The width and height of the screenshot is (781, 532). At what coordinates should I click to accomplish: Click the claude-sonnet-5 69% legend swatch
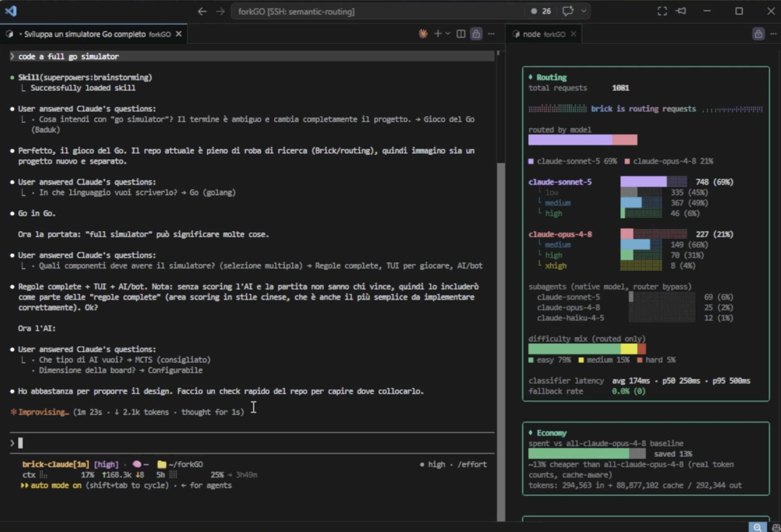coord(531,162)
